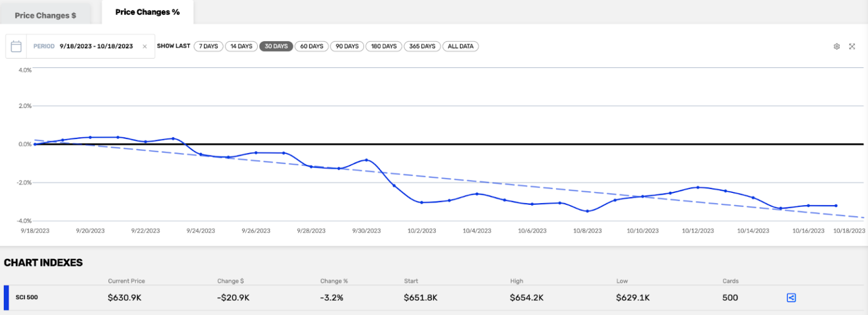Share the SCI 500 index
The height and width of the screenshot is (315, 868).
[791, 297]
